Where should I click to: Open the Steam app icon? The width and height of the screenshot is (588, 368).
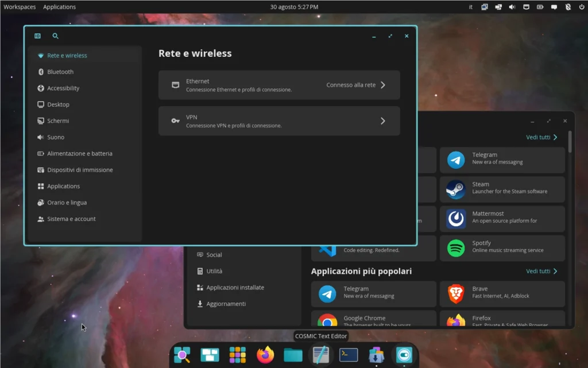click(456, 189)
